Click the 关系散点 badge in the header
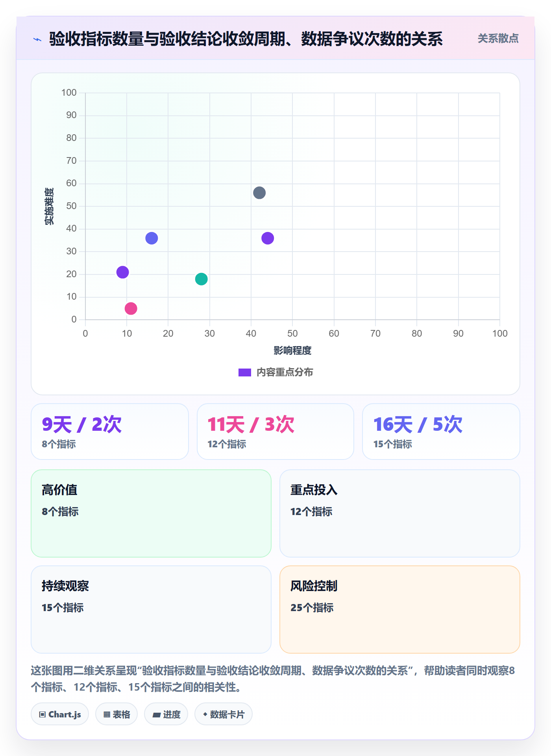 coord(498,39)
